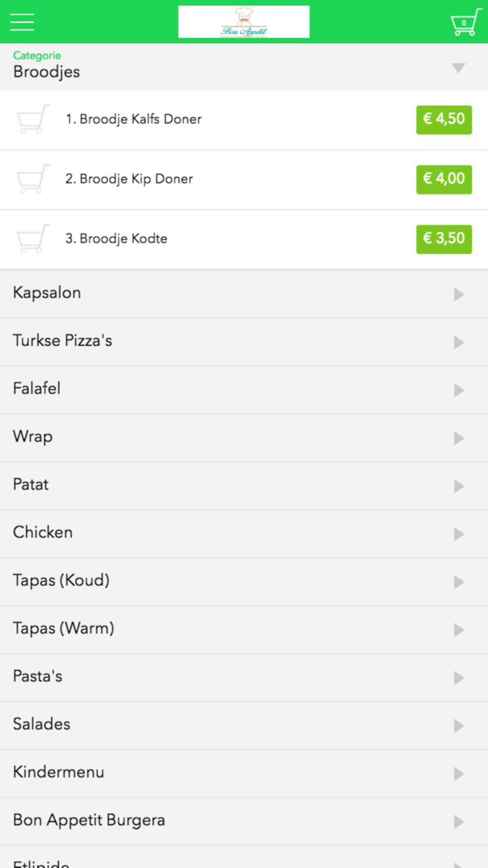Viewport: 488px width, 868px height.
Task: Collapse the Broodjes category dropdown arrow
Action: point(458,68)
